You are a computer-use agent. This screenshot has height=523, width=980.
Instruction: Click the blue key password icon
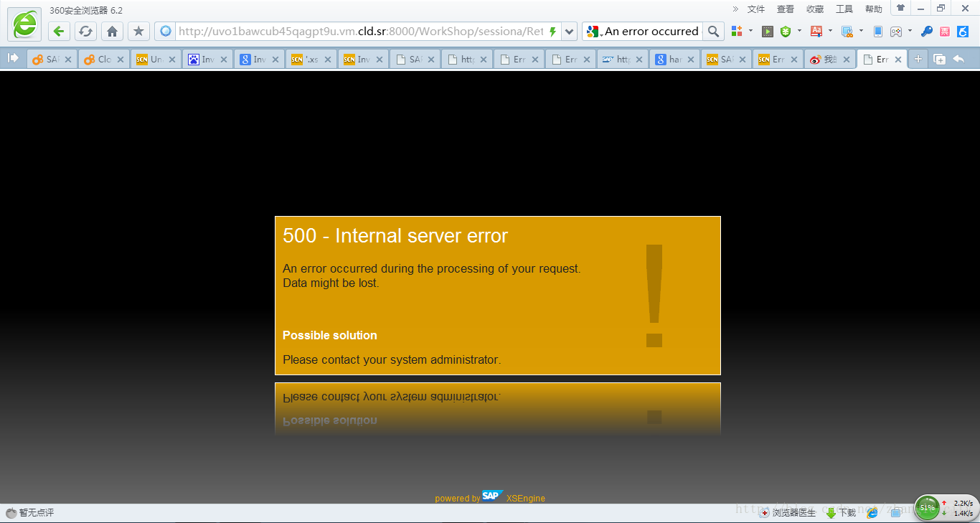pyautogui.click(x=927, y=32)
